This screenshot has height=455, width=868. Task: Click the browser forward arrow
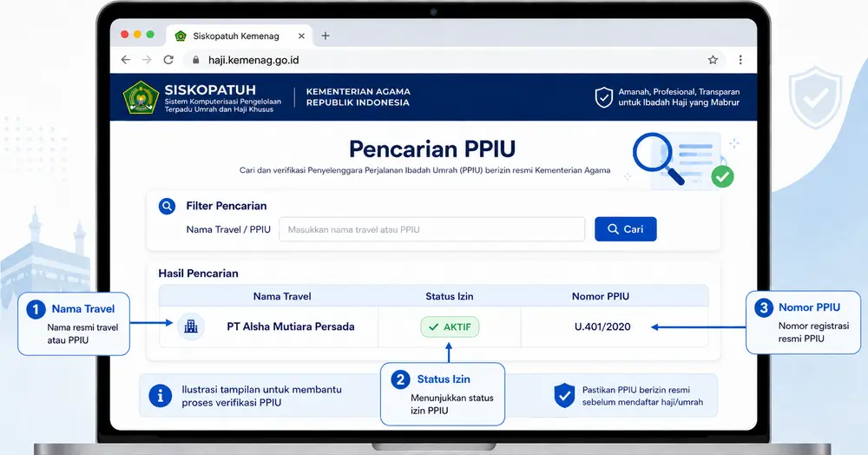point(147,60)
